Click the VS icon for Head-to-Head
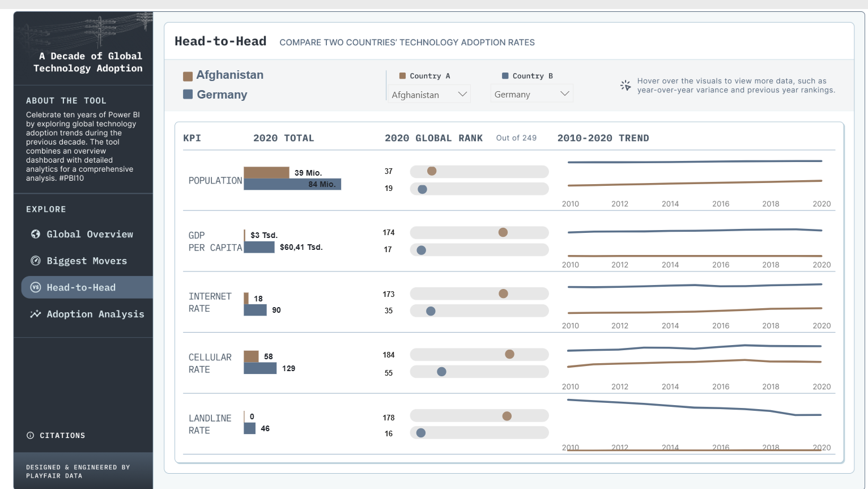868x489 pixels. 36,287
